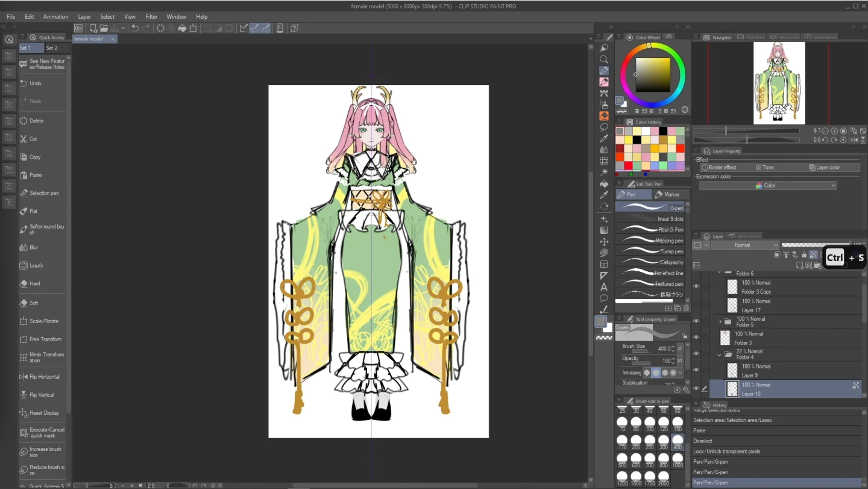Click Undo arrow in command bar
The image size is (868, 489).
[x=135, y=28]
